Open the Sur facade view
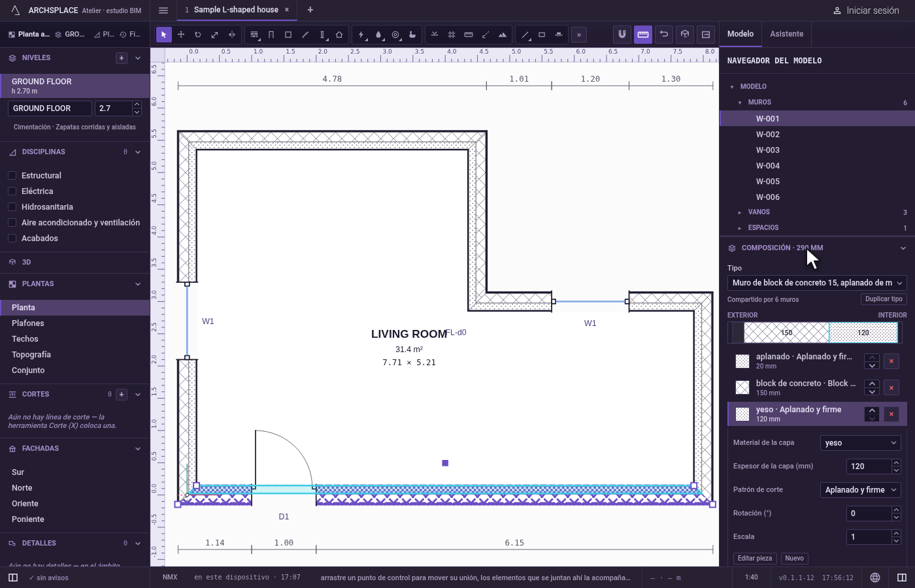The height and width of the screenshot is (588, 915). [x=75, y=472]
